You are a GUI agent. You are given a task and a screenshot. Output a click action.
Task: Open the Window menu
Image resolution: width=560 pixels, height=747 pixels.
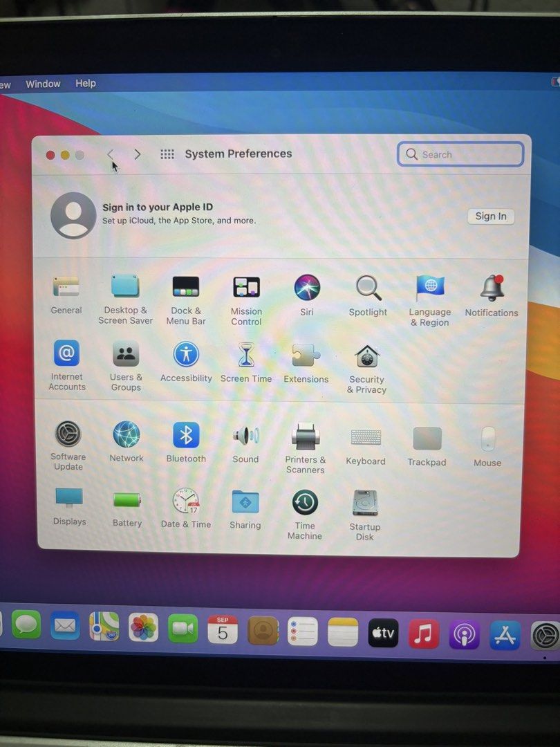point(43,84)
